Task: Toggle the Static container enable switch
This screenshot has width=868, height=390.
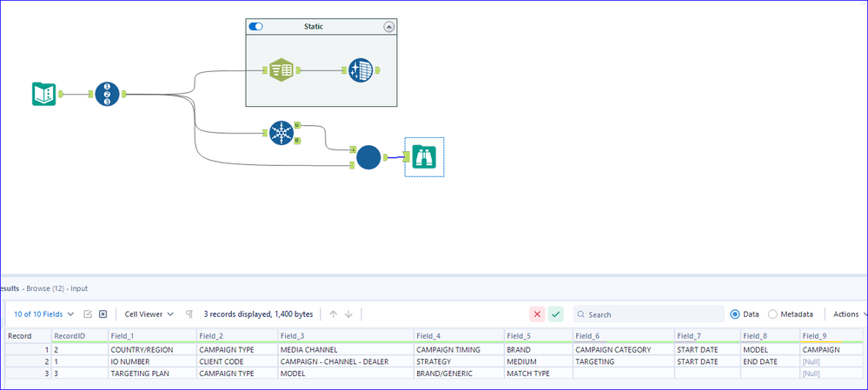Action: [255, 26]
